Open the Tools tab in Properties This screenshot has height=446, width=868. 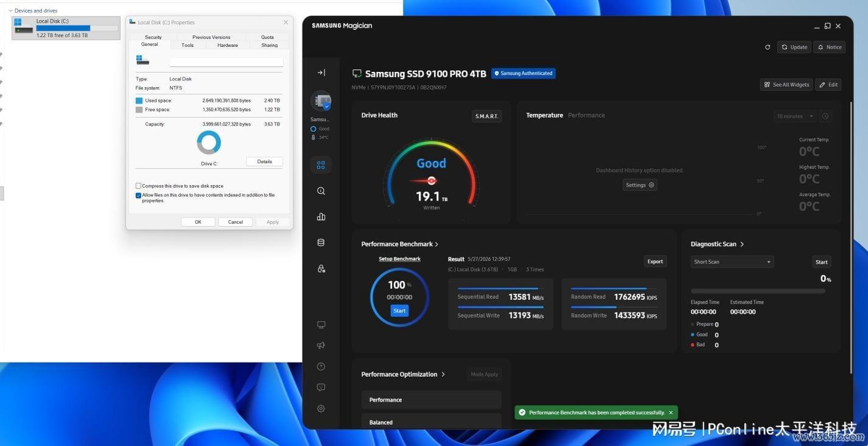point(187,45)
